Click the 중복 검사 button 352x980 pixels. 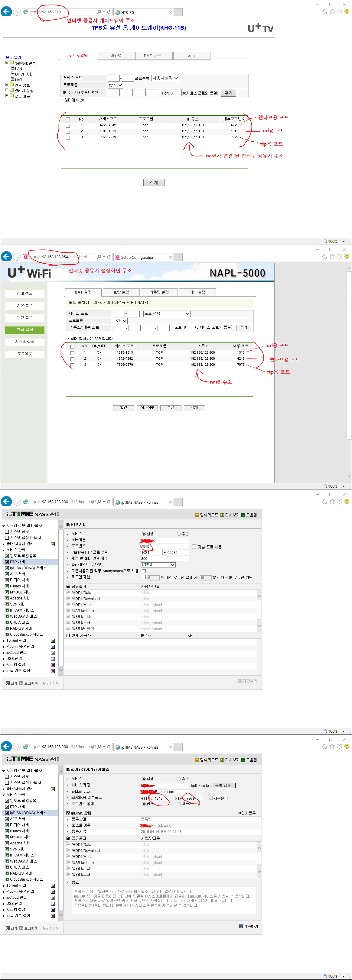click(x=223, y=785)
